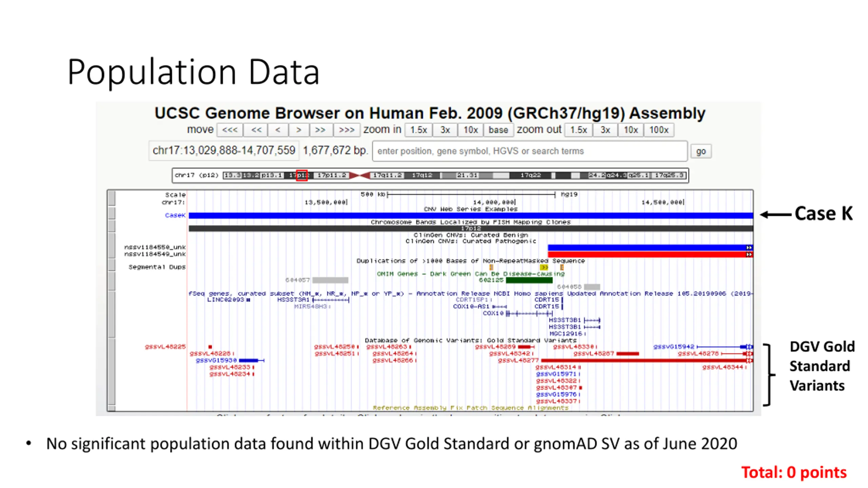Click the gssvL48250 variant label
The image size is (868, 488).
coord(334,347)
